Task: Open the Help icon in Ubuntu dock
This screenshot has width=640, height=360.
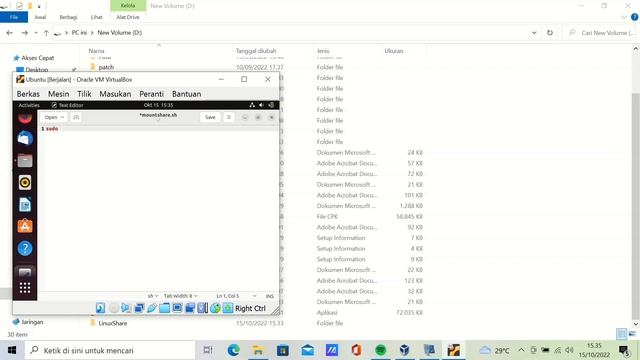Action: tap(25, 248)
